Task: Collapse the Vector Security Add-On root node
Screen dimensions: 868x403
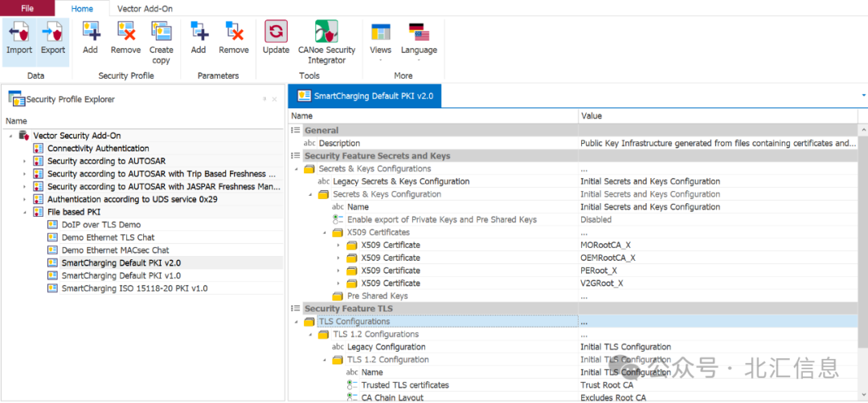Action: [x=10, y=136]
